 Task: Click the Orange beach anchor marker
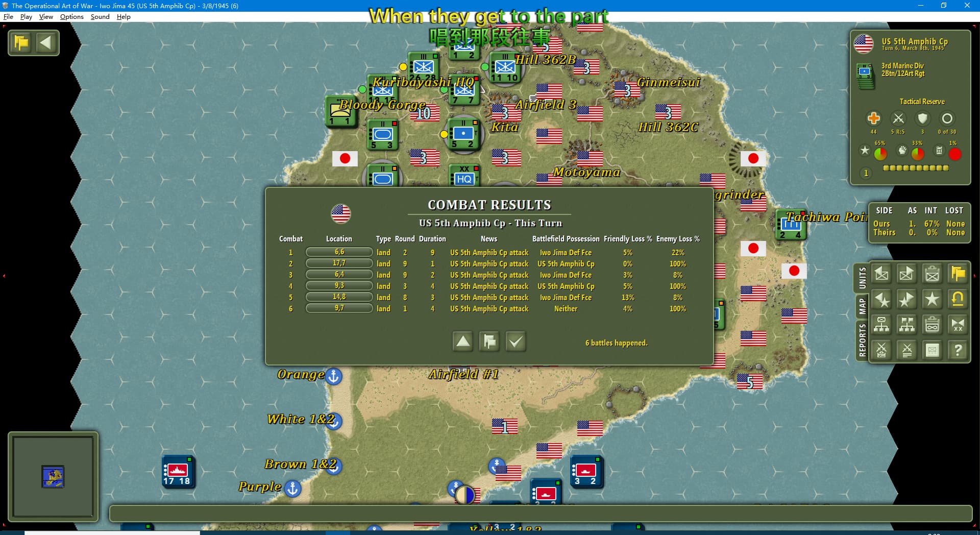pyautogui.click(x=333, y=376)
